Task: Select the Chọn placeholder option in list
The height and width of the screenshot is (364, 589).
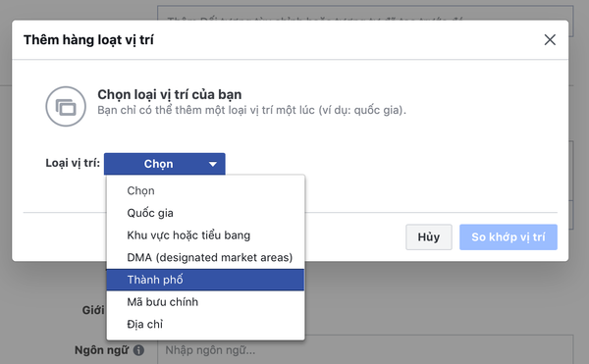Action: (x=205, y=190)
